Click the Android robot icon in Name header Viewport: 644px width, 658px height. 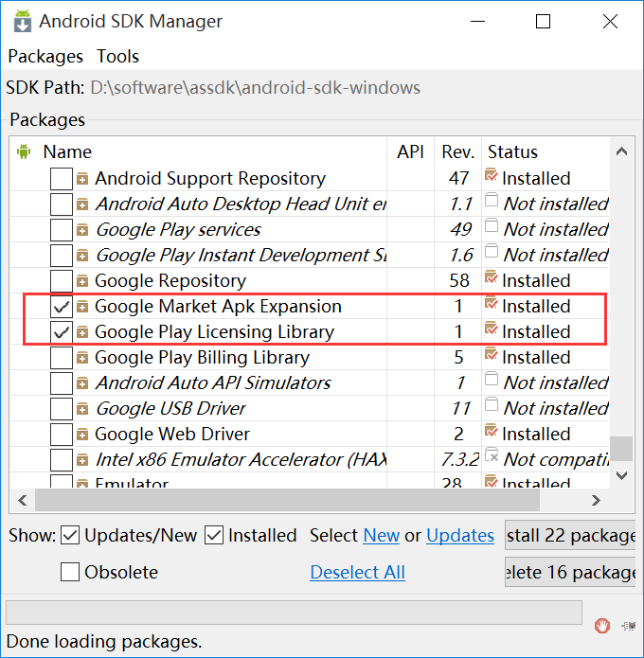pyautogui.click(x=24, y=151)
